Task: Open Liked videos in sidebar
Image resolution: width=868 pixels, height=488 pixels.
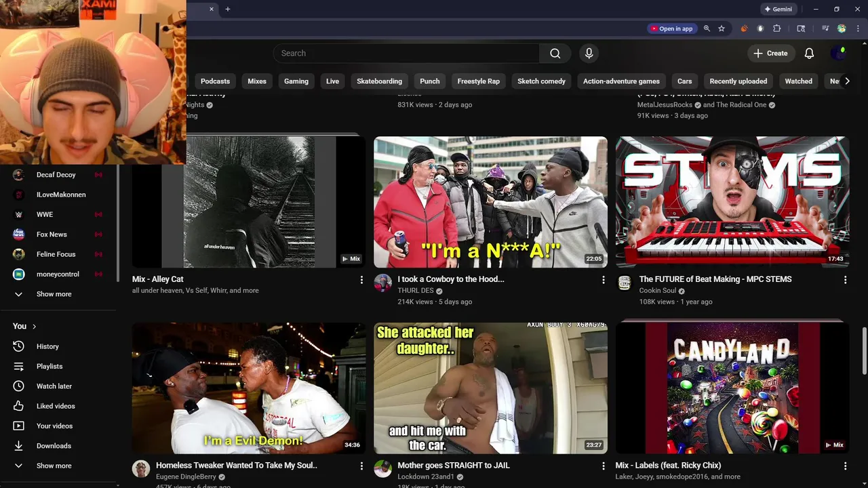Action: coord(58,406)
